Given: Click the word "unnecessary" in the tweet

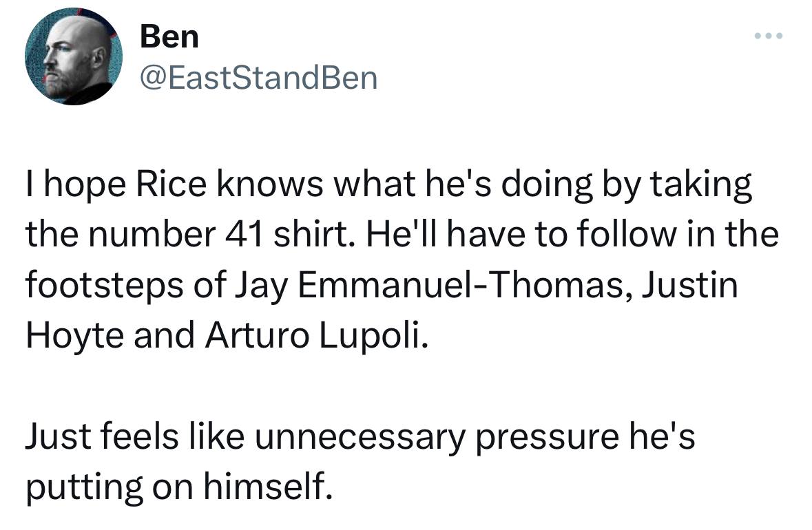Looking at the screenshot, I should pyautogui.click(x=358, y=438).
